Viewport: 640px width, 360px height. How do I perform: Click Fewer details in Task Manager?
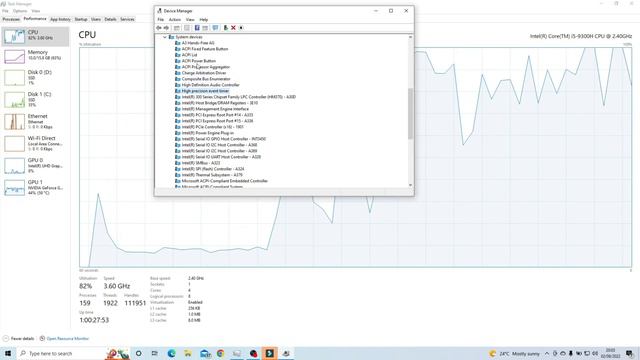click(x=19, y=339)
